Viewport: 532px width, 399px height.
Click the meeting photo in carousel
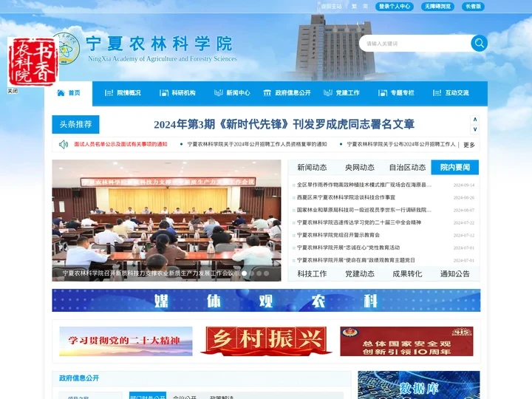pos(166,220)
